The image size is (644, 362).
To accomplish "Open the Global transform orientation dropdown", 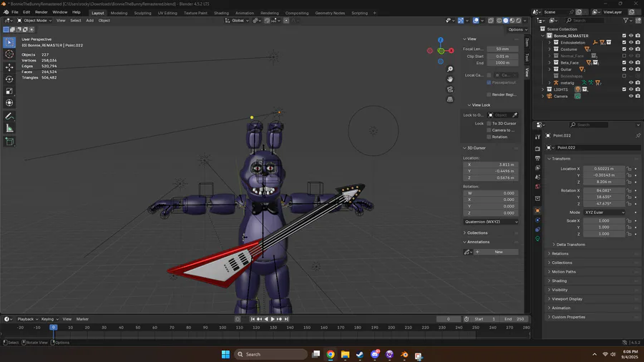I will (x=237, y=21).
